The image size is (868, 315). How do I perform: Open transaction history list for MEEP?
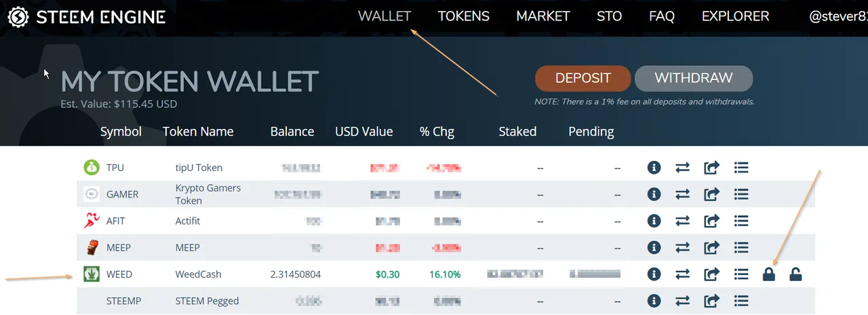741,247
